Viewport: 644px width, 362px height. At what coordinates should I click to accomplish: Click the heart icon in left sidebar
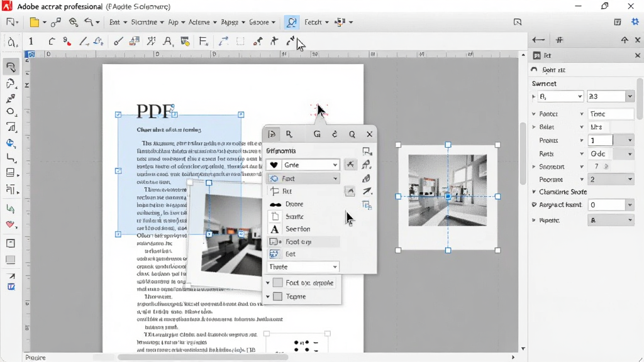click(x=11, y=224)
